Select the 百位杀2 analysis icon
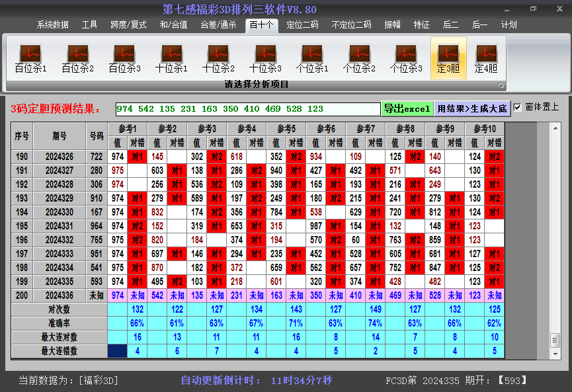The width and height of the screenshot is (572, 392). pos(78,58)
